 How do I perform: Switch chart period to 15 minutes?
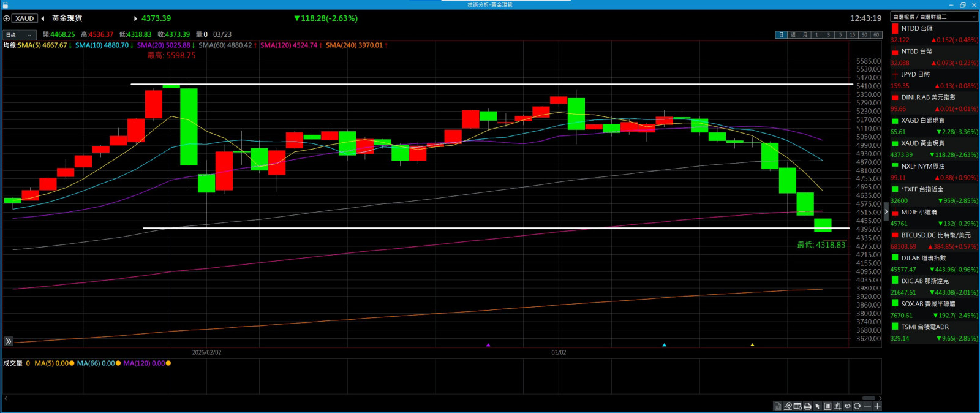click(x=852, y=35)
